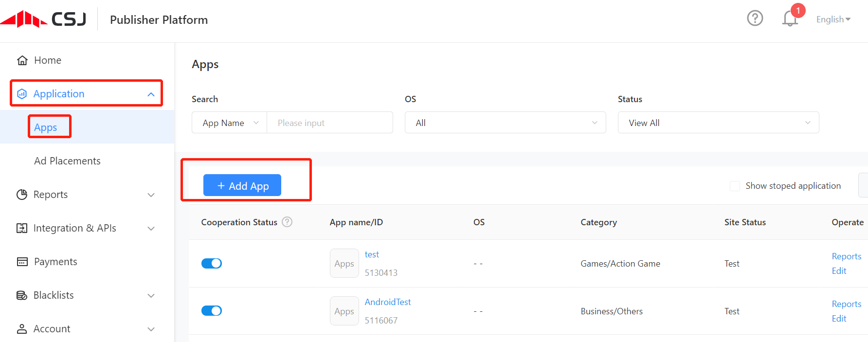Open the OS filter dropdown
This screenshot has width=868, height=342.
click(505, 123)
